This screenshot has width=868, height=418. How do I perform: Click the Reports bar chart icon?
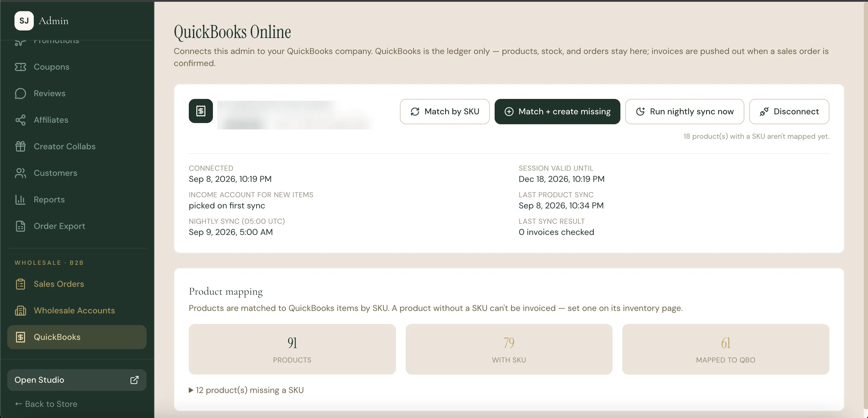[20, 199]
